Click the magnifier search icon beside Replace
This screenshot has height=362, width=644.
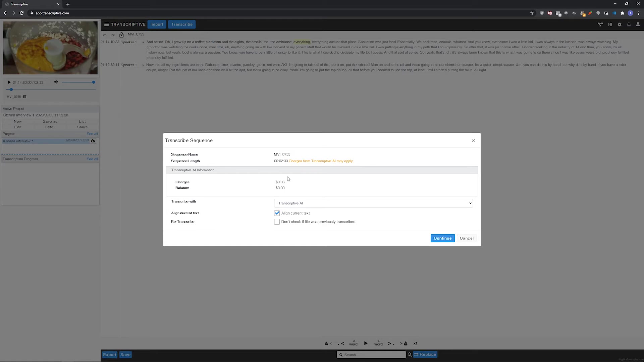(410, 355)
